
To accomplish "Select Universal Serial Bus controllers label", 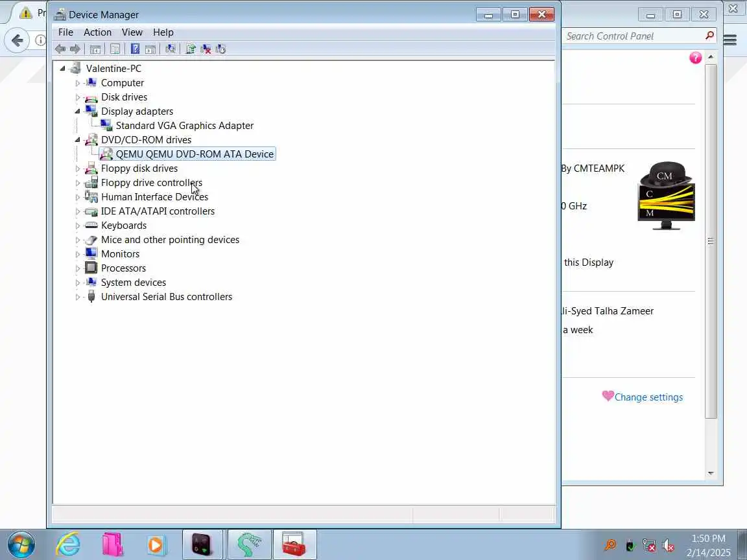I will (166, 297).
